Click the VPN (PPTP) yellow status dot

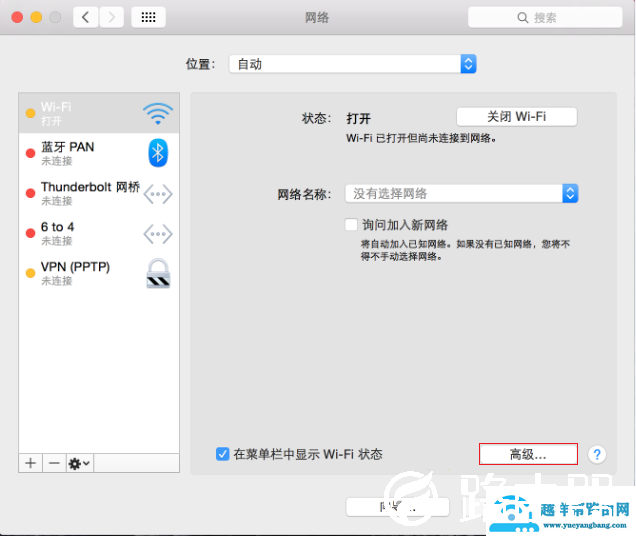click(30, 273)
